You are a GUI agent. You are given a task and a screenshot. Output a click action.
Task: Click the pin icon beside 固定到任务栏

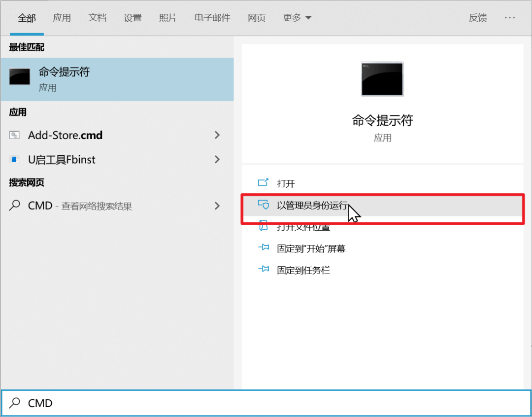[x=263, y=270]
